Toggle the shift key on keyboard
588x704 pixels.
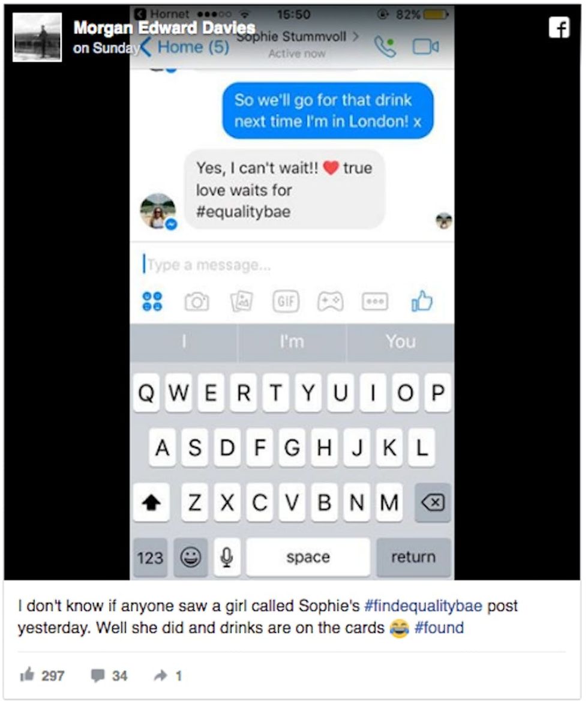pos(151,502)
